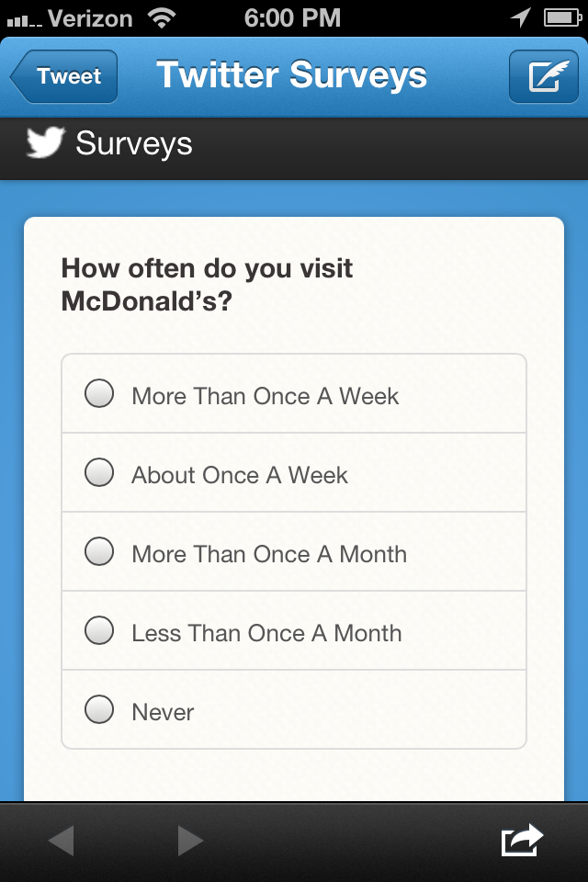The image size is (588, 882).
Task: Tap the Surveys header bar
Action: pos(294,144)
